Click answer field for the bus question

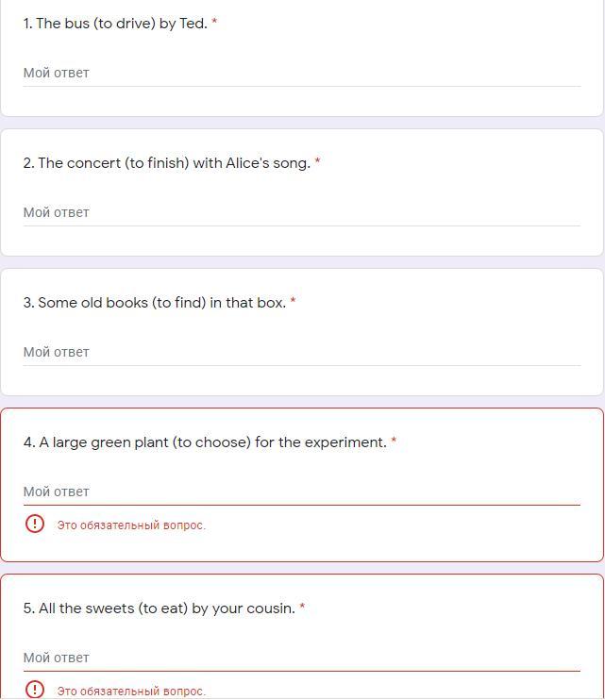[301, 73]
